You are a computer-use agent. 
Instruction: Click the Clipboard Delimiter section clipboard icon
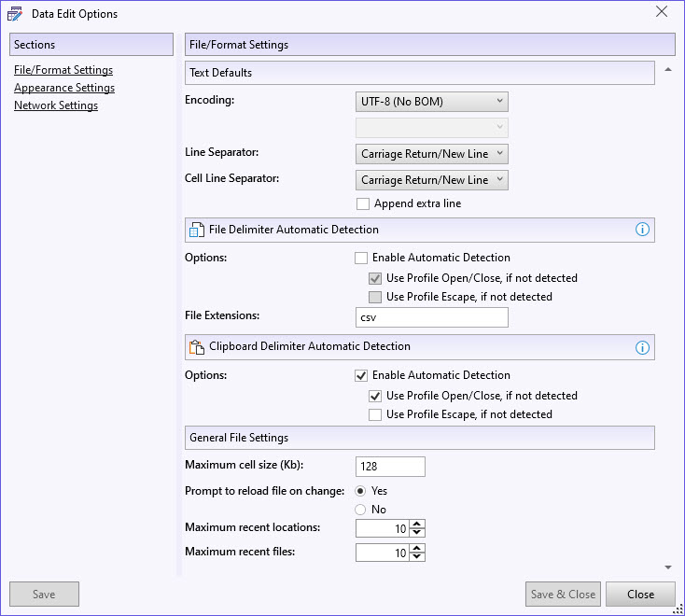coord(196,347)
